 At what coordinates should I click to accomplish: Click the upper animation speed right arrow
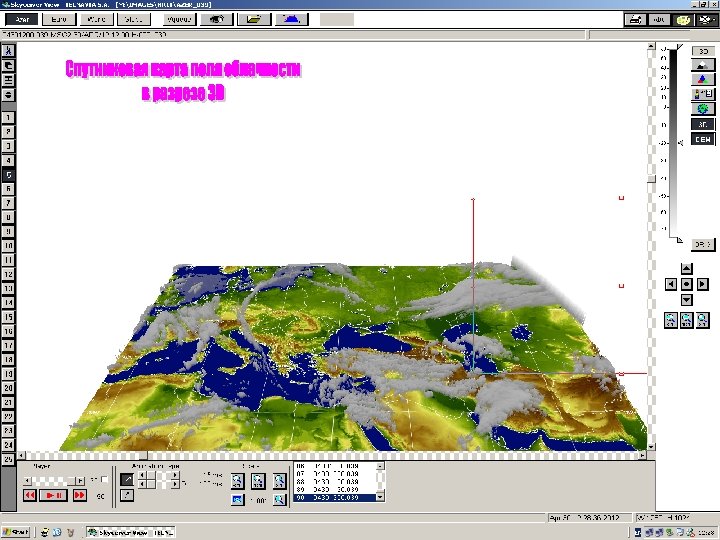(175, 475)
